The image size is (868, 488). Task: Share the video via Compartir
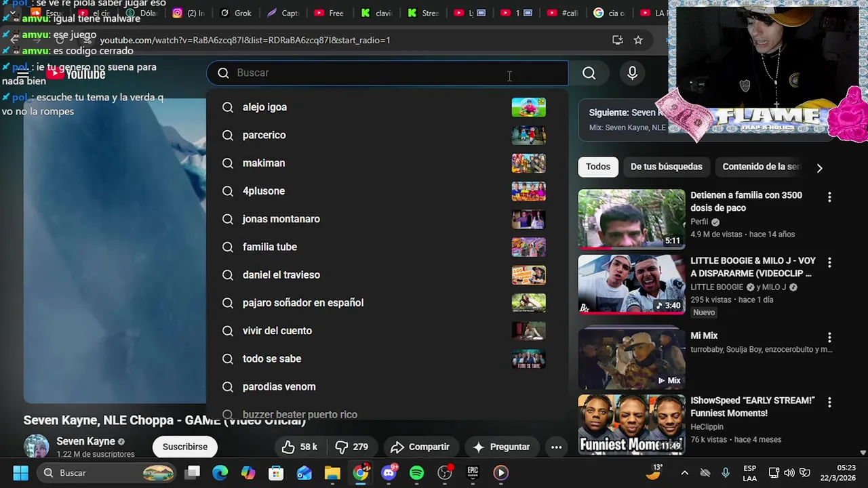click(420, 447)
